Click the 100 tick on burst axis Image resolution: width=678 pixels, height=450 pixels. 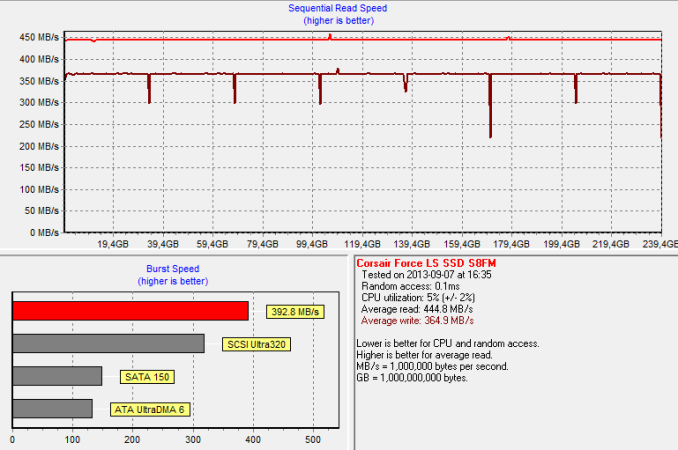72,440
